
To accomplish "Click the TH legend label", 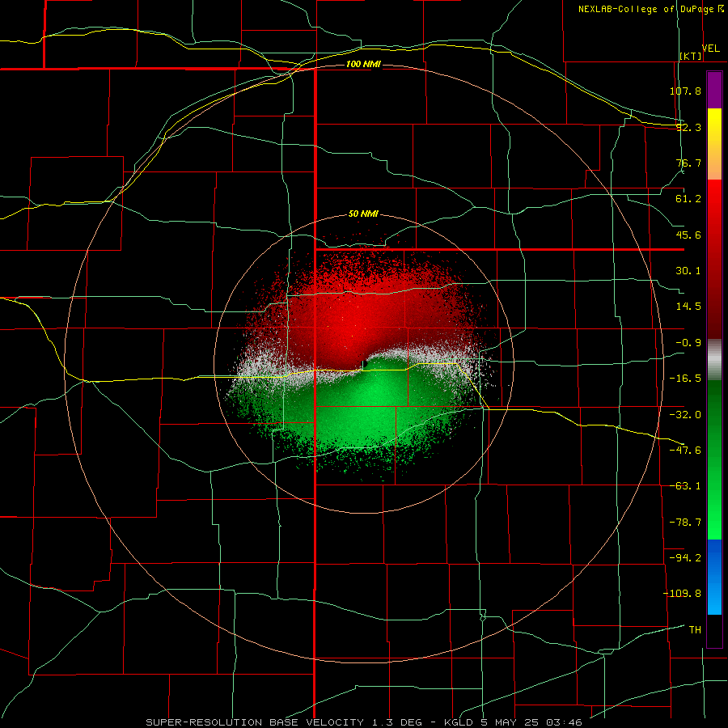I will coord(695,630).
